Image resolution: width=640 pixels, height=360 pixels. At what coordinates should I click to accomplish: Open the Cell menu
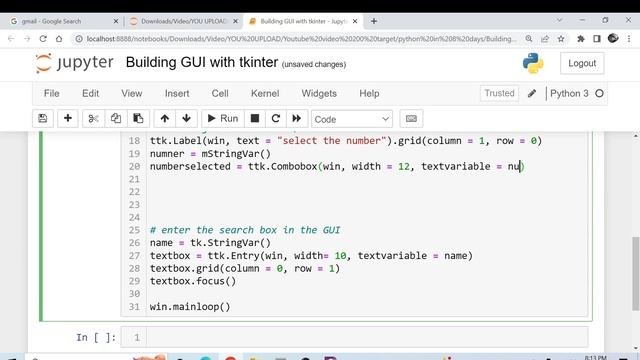coord(220,93)
